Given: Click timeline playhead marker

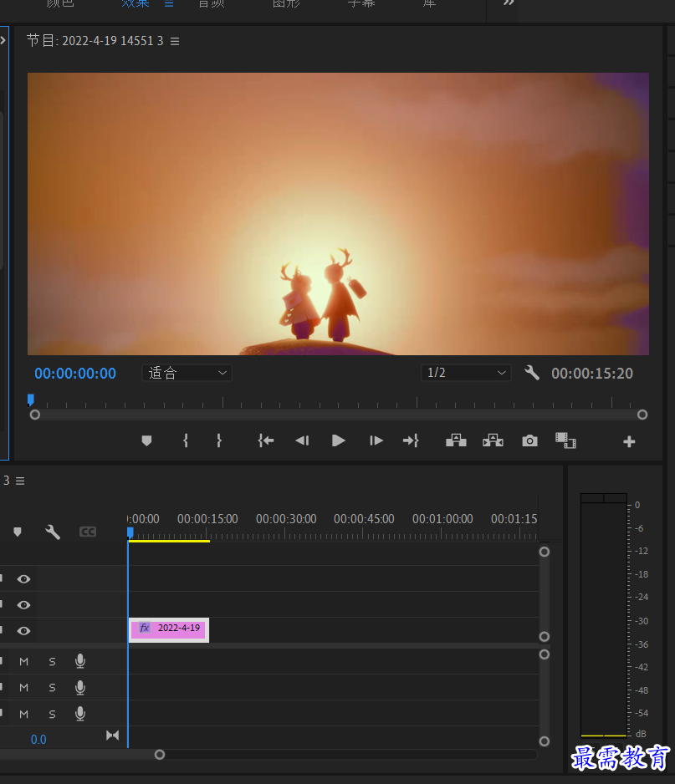Looking at the screenshot, I should 130,533.
